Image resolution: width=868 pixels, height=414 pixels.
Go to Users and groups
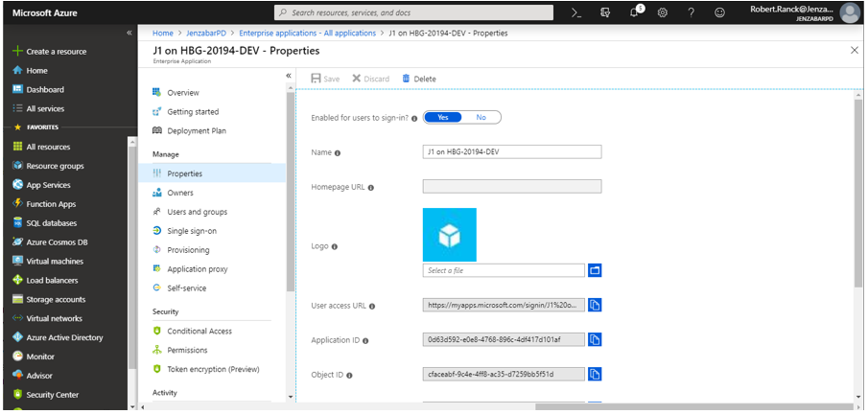tap(197, 212)
